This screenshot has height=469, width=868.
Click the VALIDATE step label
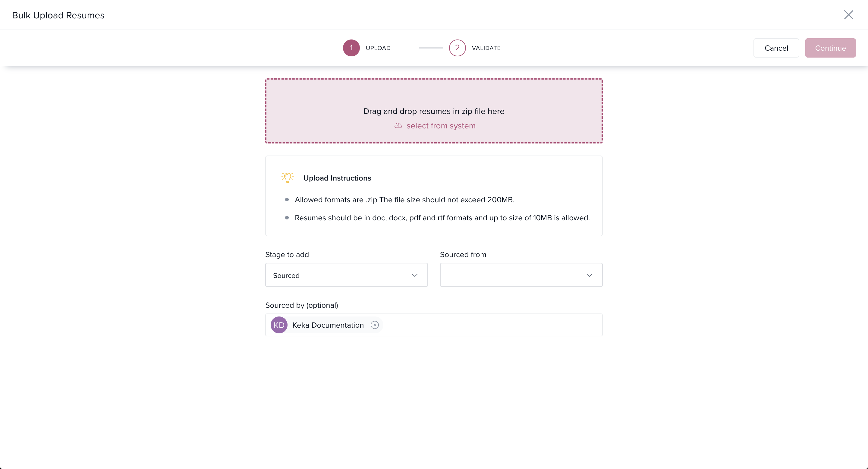486,48
